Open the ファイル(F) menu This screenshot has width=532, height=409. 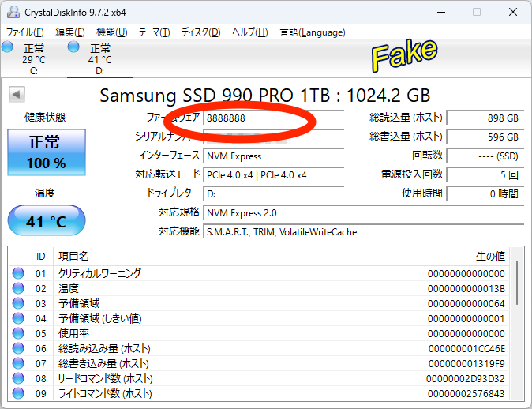click(24, 32)
